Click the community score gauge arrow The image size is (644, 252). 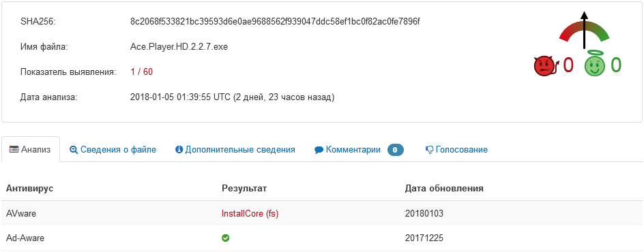tap(585, 30)
